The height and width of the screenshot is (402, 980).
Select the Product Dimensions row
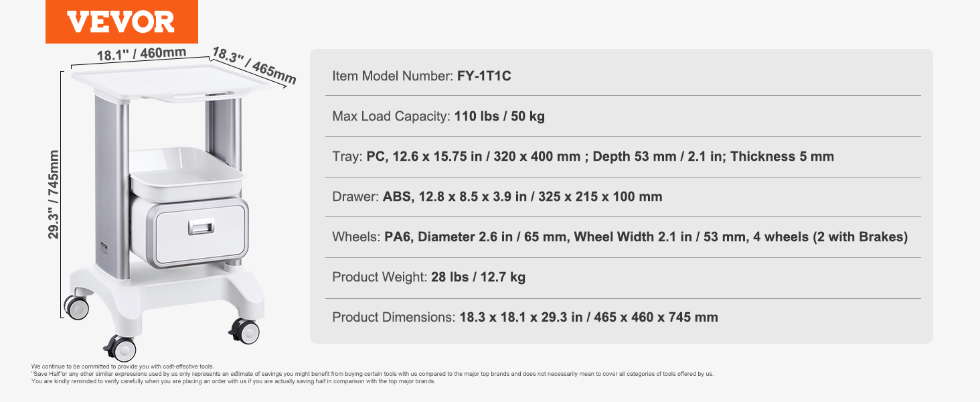pyautogui.click(x=525, y=317)
